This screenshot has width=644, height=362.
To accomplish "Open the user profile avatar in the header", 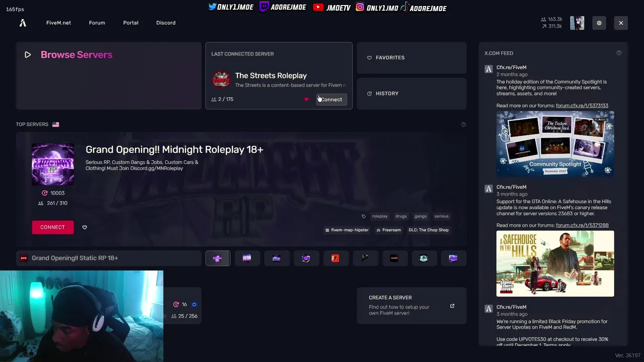I will (577, 23).
